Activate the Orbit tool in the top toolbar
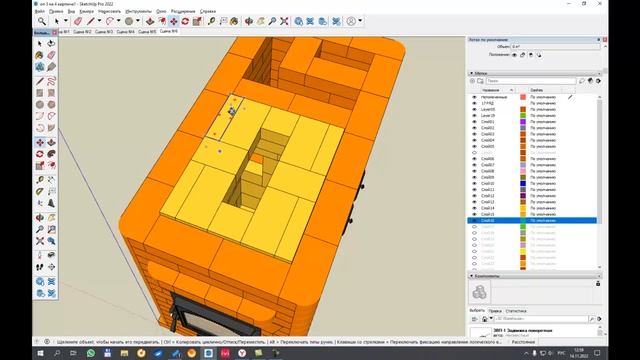 tap(249, 21)
